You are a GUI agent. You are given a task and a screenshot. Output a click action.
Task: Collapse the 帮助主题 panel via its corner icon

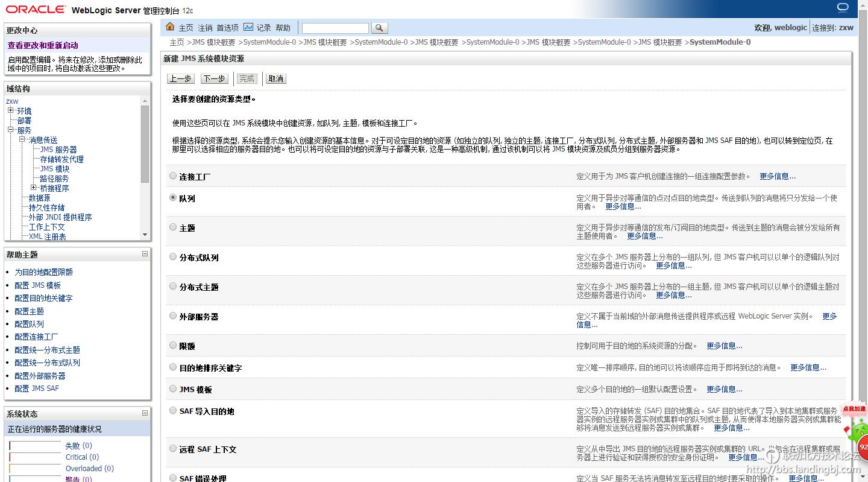click(145, 254)
